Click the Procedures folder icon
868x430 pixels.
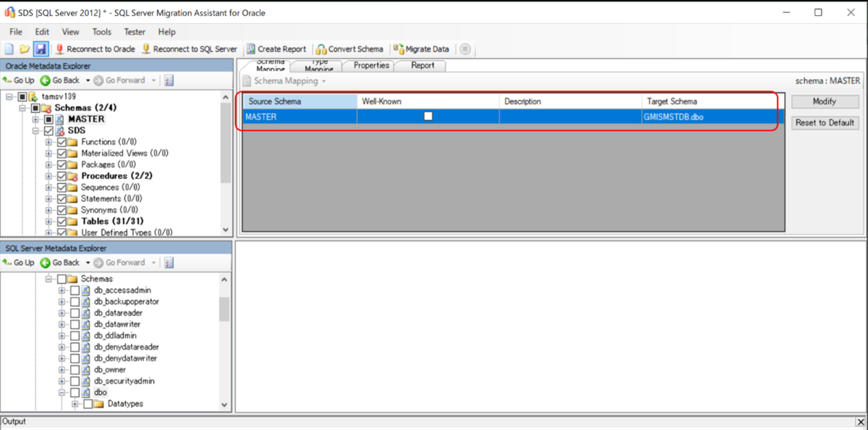(x=72, y=176)
